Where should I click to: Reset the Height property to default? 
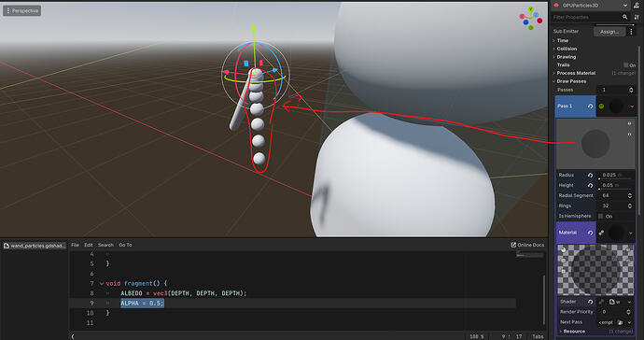[x=590, y=186]
